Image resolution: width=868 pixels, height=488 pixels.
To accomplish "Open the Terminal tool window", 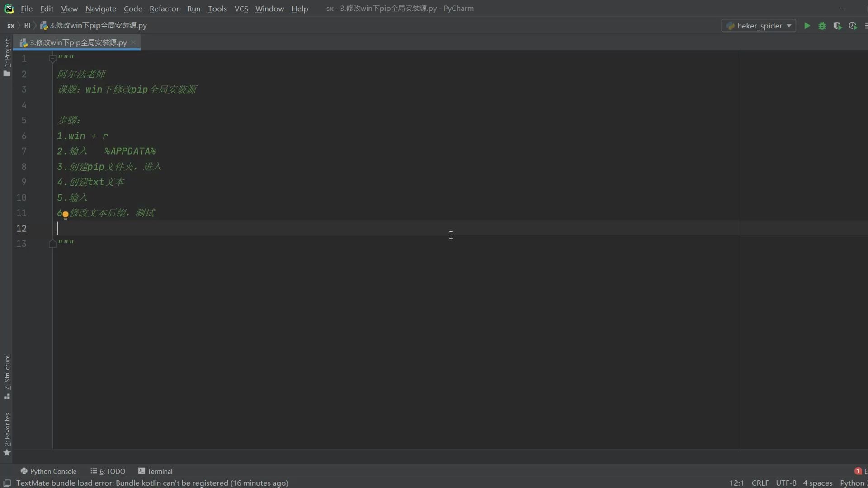I will coord(155,471).
